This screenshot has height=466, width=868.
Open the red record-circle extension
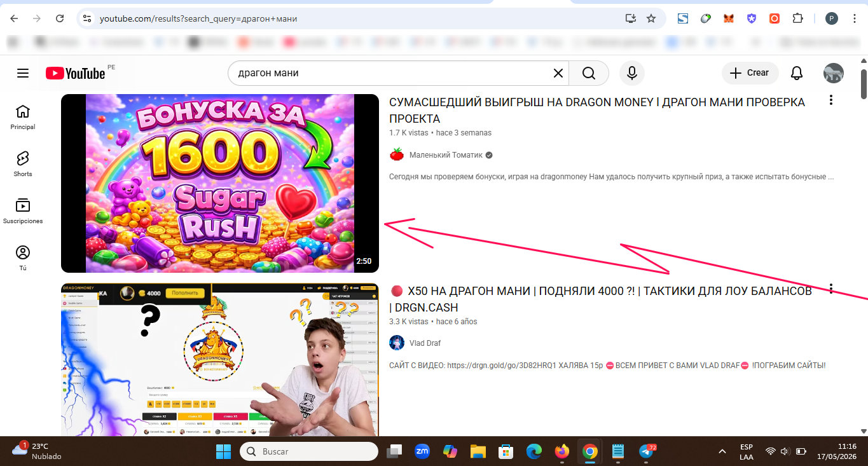(x=775, y=18)
